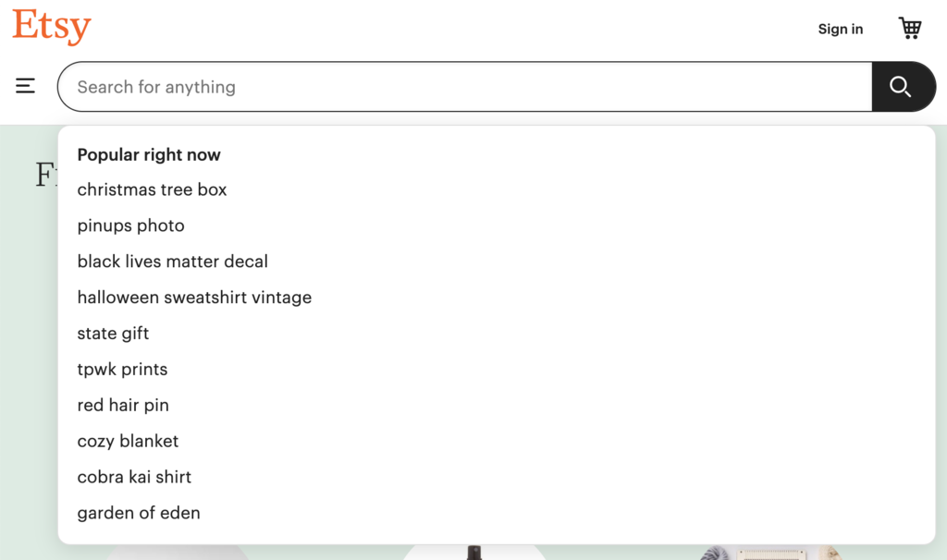Click the search magnifying glass button

tap(903, 86)
